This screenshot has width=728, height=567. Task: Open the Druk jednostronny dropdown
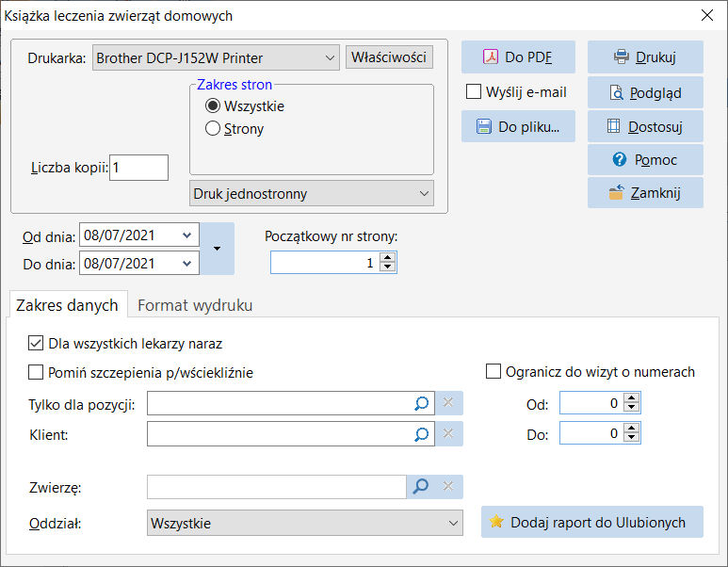coord(312,193)
